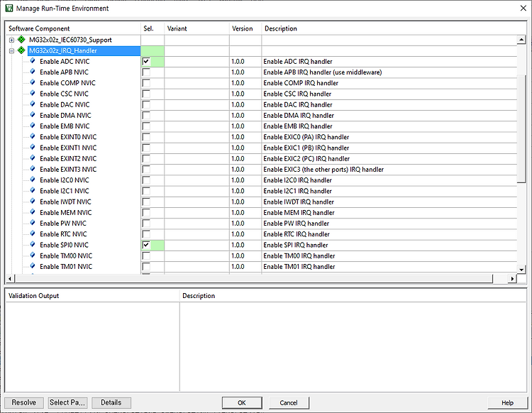Click the blue component icon beside Enable APB NVIC
Viewport: 532px width, 413px height.
[33, 72]
